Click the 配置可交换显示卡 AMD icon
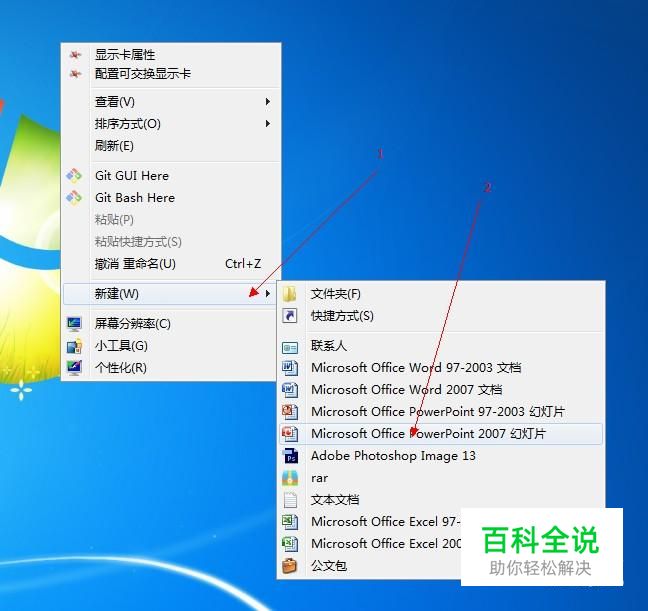Screen dimensions: 648x611 [75, 74]
